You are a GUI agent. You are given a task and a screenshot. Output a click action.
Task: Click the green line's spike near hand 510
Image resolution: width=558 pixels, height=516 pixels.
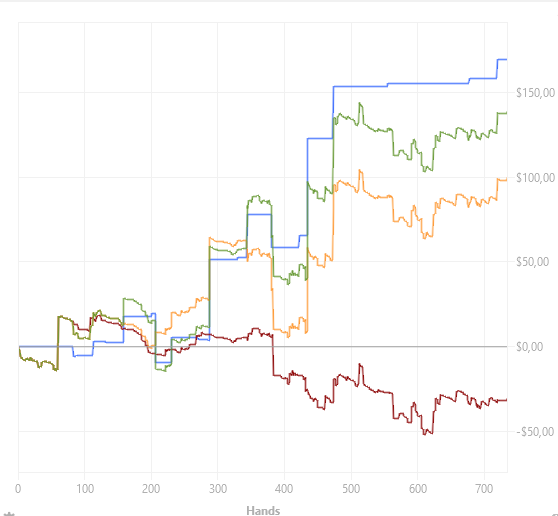(x=360, y=105)
